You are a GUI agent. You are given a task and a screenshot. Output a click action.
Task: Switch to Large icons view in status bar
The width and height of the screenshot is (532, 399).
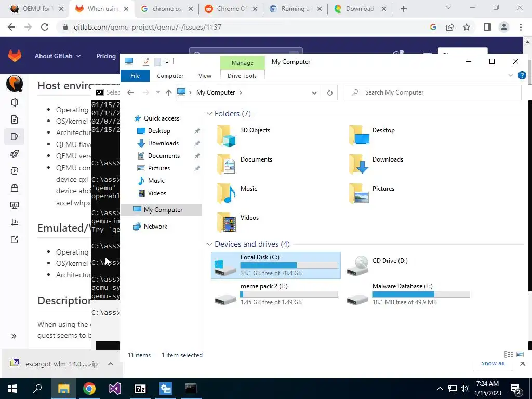520,354
